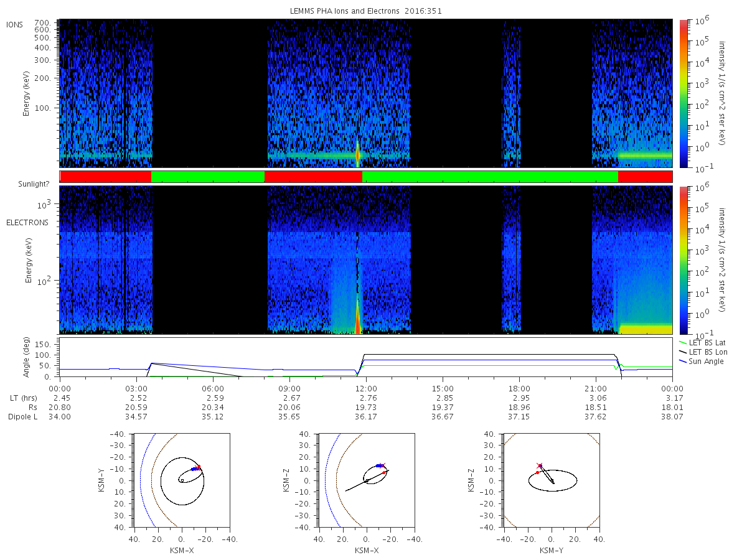Click the Dipole L value 35.65
The image size is (747, 560).
(289, 417)
